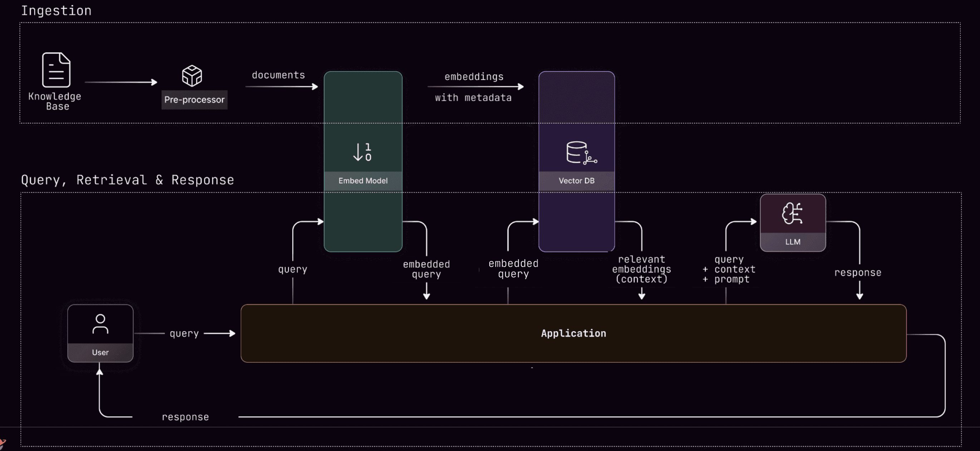Select the Pre-processor label box
980x451 pixels.
click(x=194, y=100)
